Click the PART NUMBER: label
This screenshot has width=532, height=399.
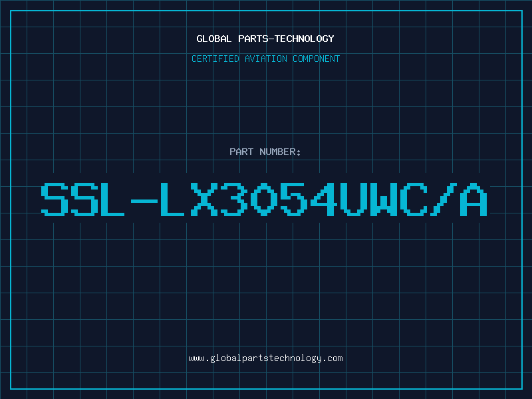pos(265,152)
